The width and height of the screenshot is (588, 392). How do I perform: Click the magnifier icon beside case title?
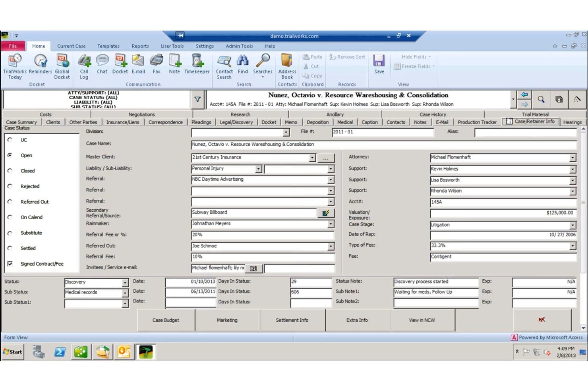point(541,99)
